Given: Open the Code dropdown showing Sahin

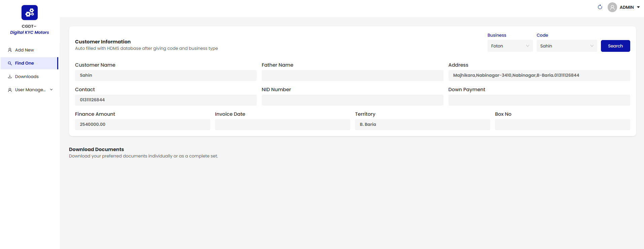Looking at the screenshot, I should tap(566, 46).
